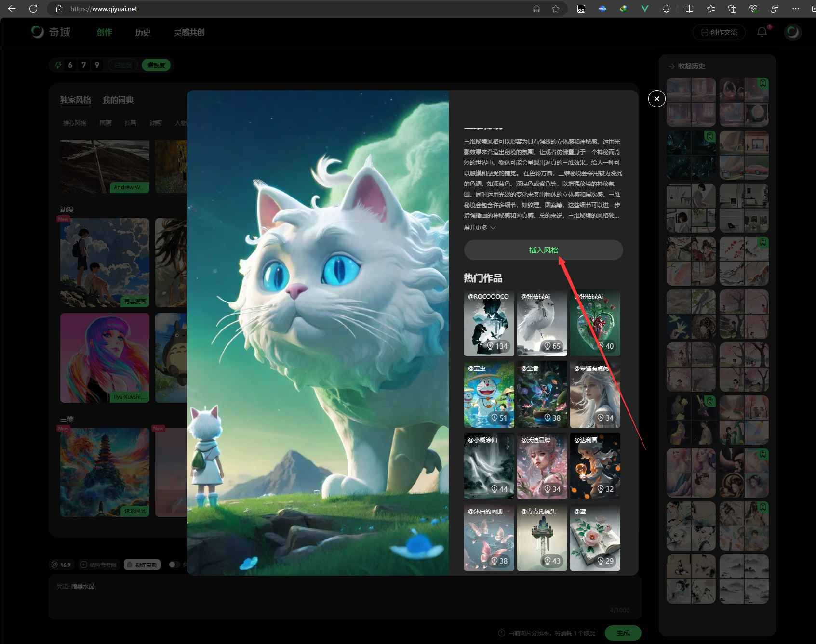Expand description with 展开更多

(480, 227)
